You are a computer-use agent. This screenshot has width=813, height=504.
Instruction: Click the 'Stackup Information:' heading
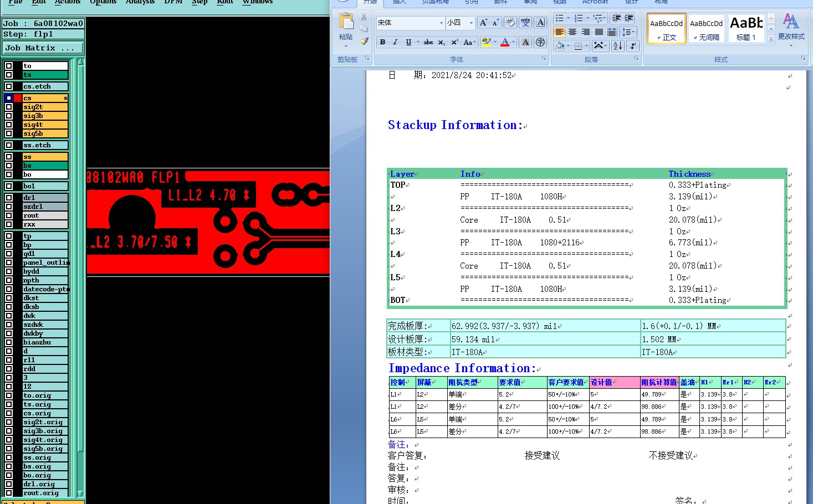point(455,125)
